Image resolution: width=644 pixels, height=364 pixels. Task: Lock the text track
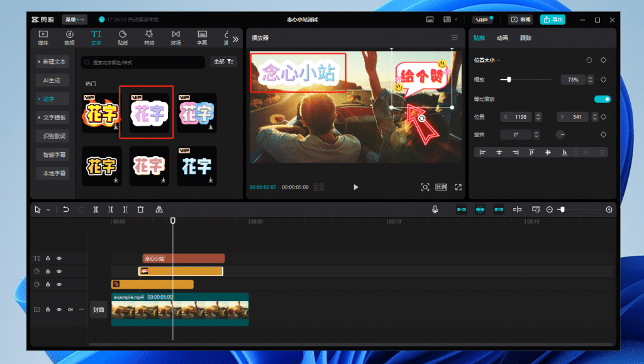[48, 258]
